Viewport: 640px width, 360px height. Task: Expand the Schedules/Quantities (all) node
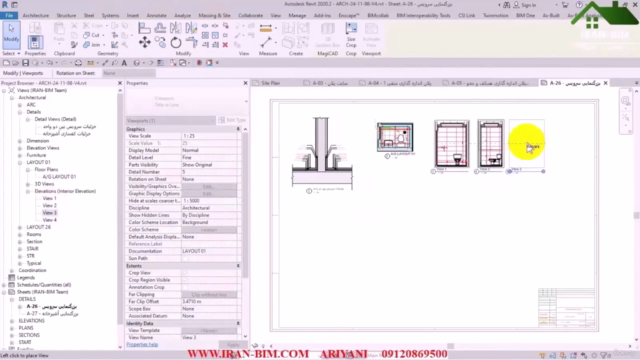coord(4,285)
